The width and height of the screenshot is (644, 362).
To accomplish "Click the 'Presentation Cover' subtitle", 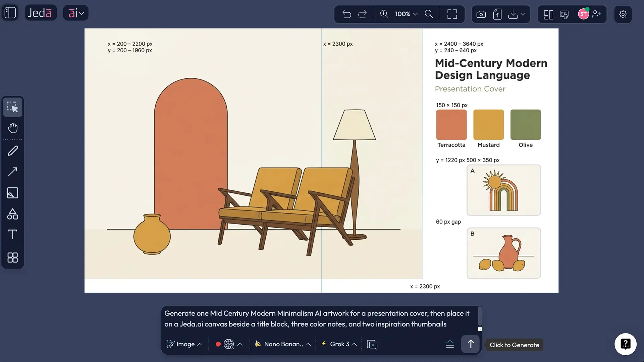I will [x=470, y=89].
